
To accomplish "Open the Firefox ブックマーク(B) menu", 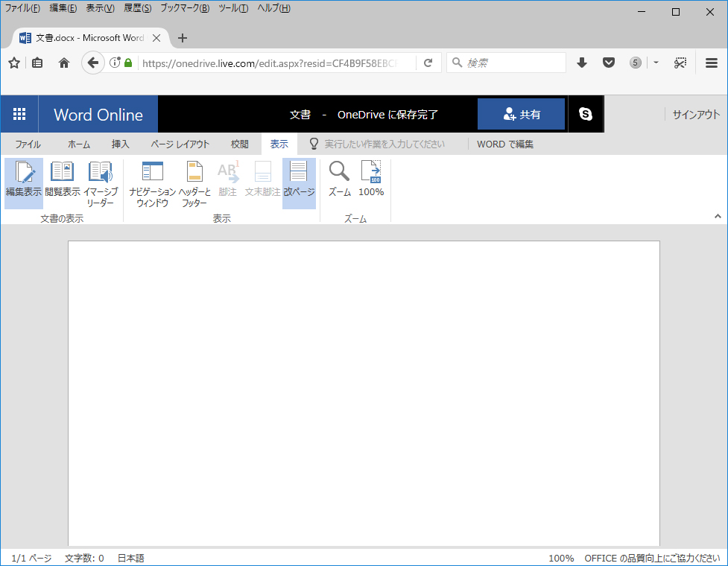I will pos(185,8).
